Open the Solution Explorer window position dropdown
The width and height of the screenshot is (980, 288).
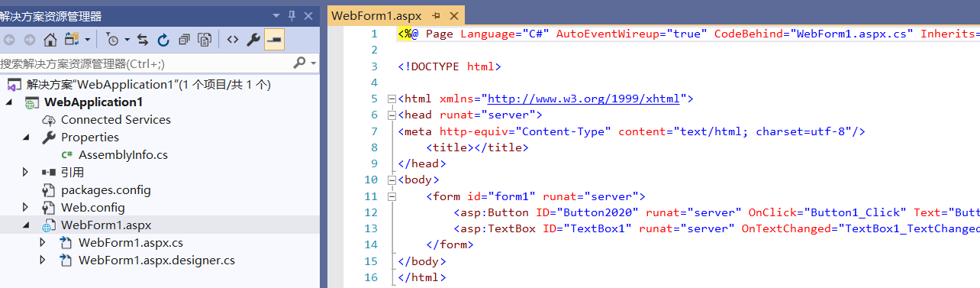276,16
